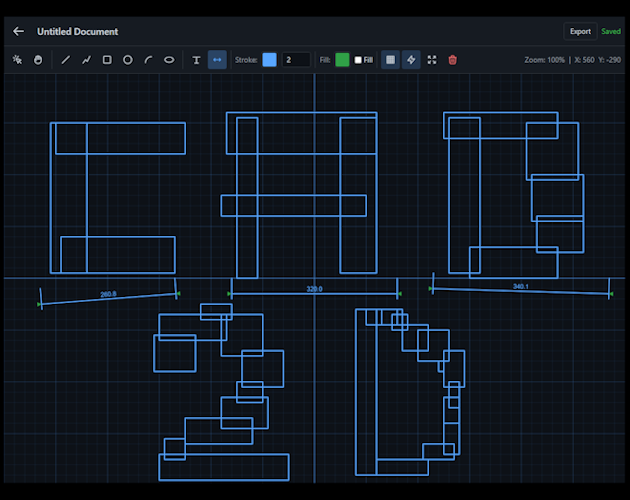Select the pointer selection tool

(x=17, y=60)
